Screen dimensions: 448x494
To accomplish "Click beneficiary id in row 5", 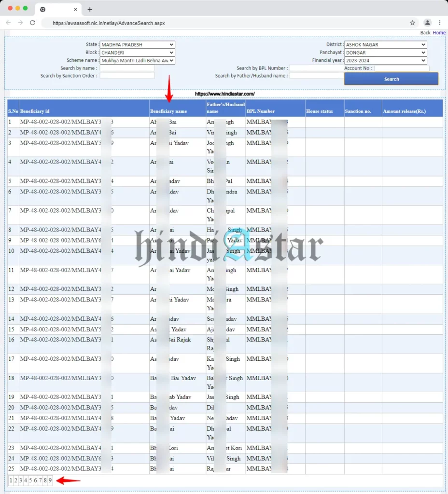I will (67, 181).
